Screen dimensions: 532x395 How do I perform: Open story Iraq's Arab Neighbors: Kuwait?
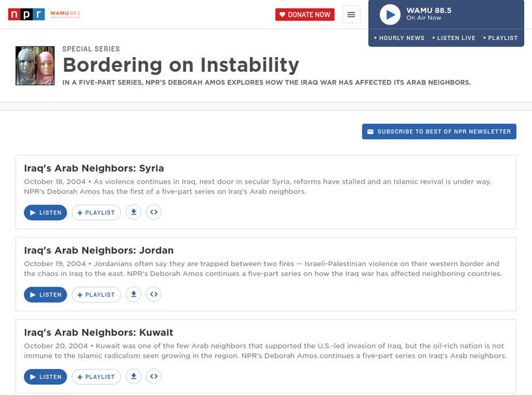(98, 332)
